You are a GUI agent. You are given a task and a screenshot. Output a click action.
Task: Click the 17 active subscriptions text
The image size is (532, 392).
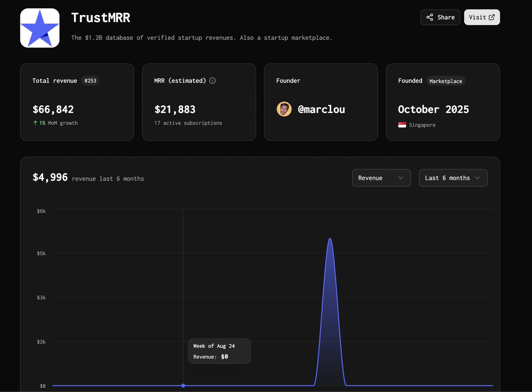188,123
